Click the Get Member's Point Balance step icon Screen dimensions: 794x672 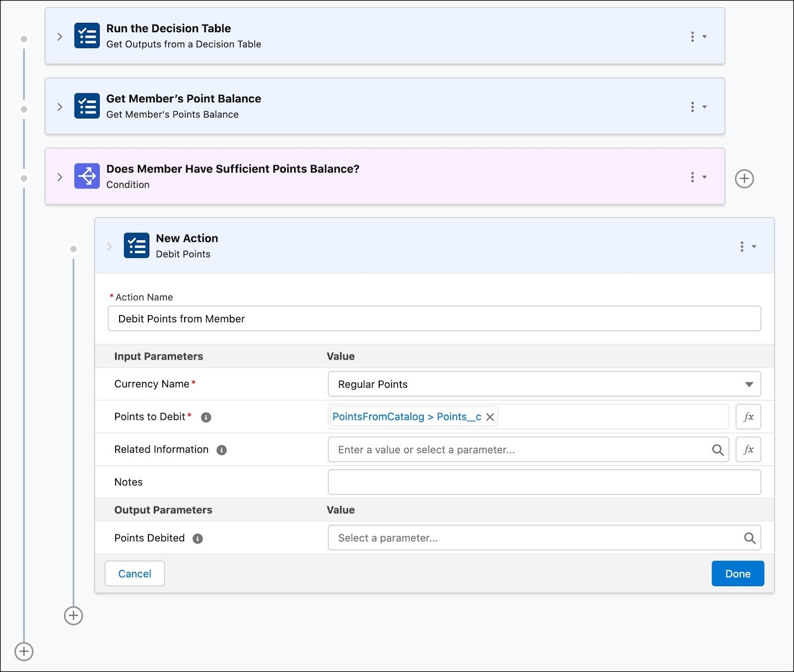pos(86,106)
